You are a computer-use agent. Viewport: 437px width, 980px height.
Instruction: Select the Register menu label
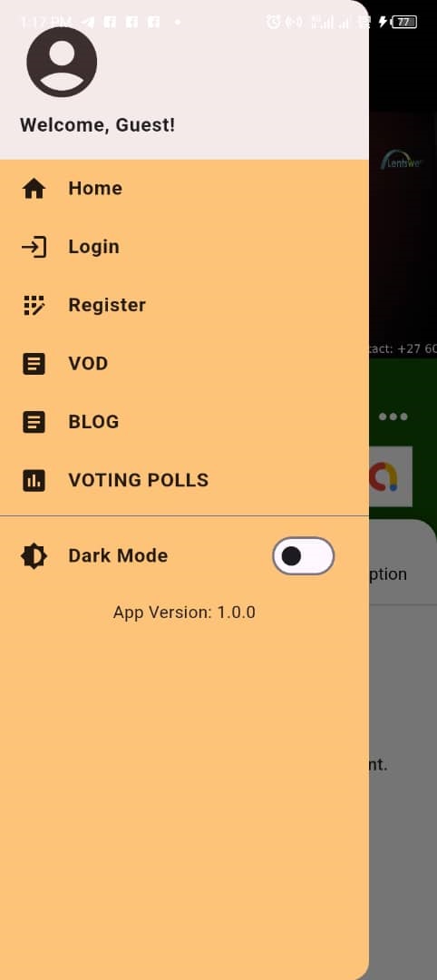tap(107, 305)
